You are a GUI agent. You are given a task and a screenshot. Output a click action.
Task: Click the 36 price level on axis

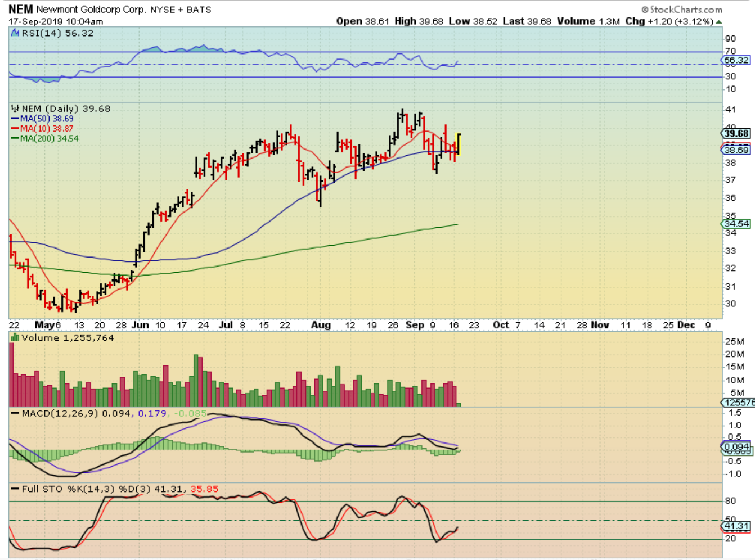pos(730,198)
